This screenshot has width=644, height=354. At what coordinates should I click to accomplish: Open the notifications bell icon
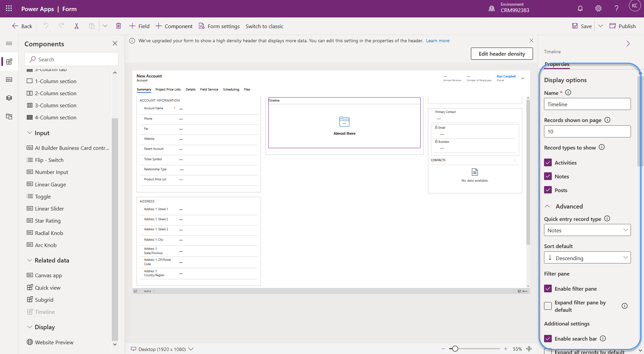[580, 9]
